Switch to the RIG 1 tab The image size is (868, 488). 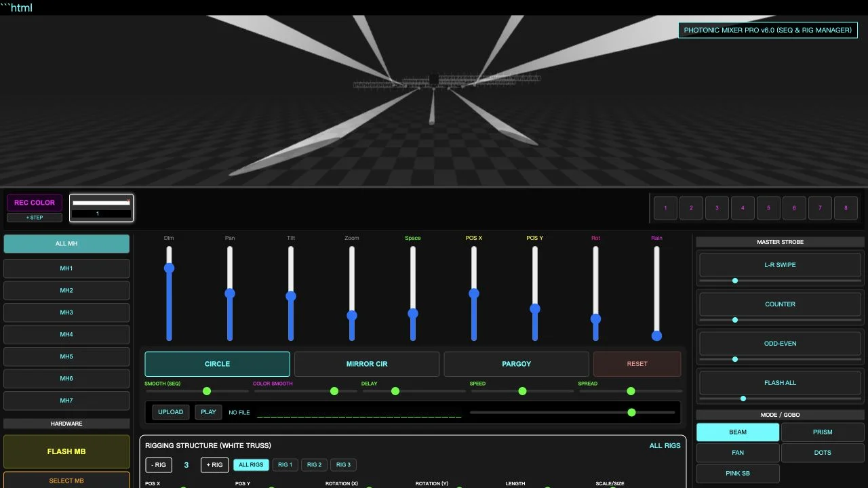(x=285, y=465)
